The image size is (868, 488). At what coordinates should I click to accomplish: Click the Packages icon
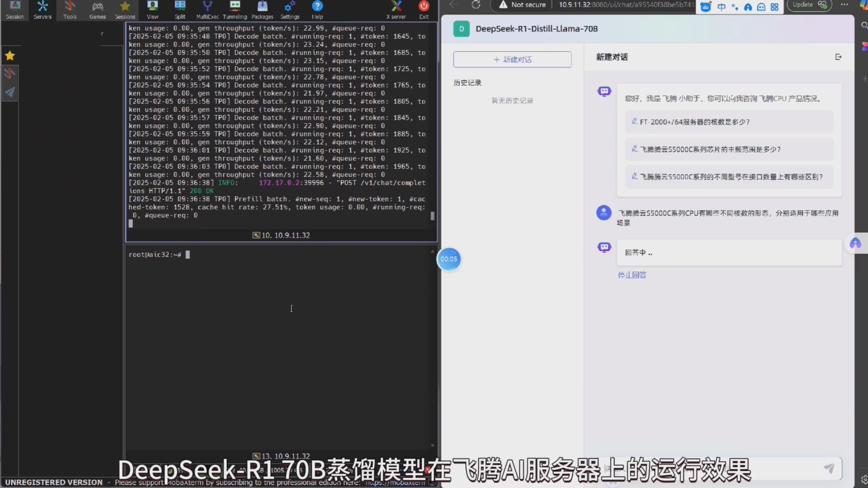click(x=262, y=9)
